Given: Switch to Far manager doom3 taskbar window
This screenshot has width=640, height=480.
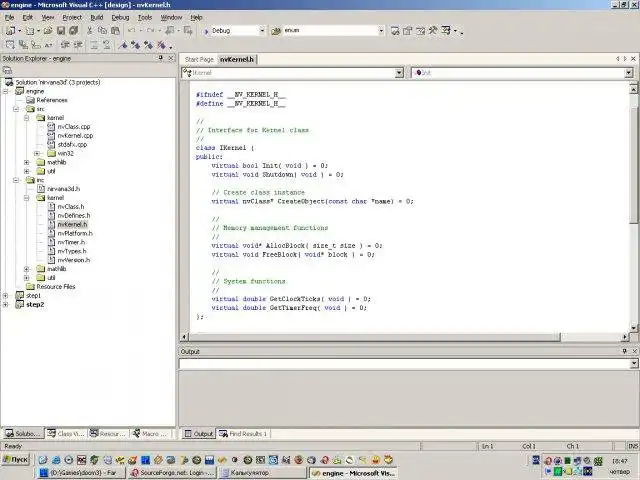Looking at the screenshot, I should tap(81, 473).
